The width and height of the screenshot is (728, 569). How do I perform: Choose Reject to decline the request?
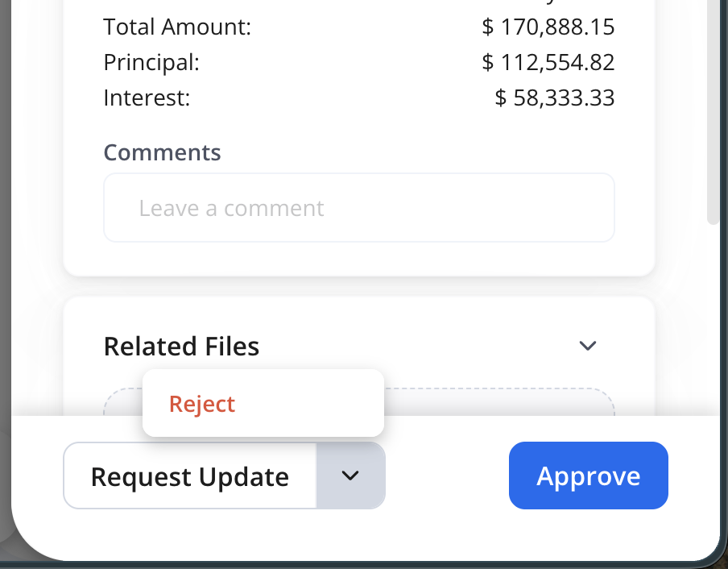(x=201, y=403)
